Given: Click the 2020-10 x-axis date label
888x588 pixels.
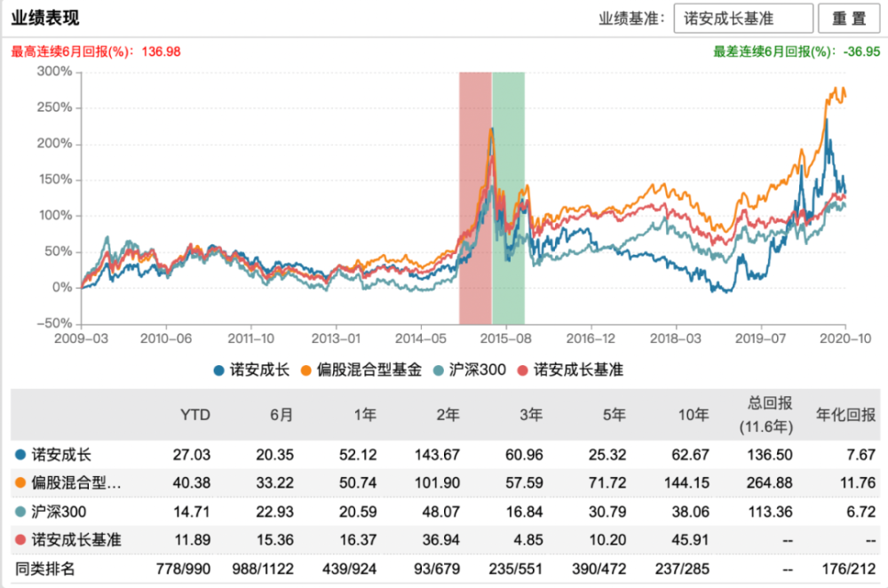Looking at the screenshot, I should point(845,338).
